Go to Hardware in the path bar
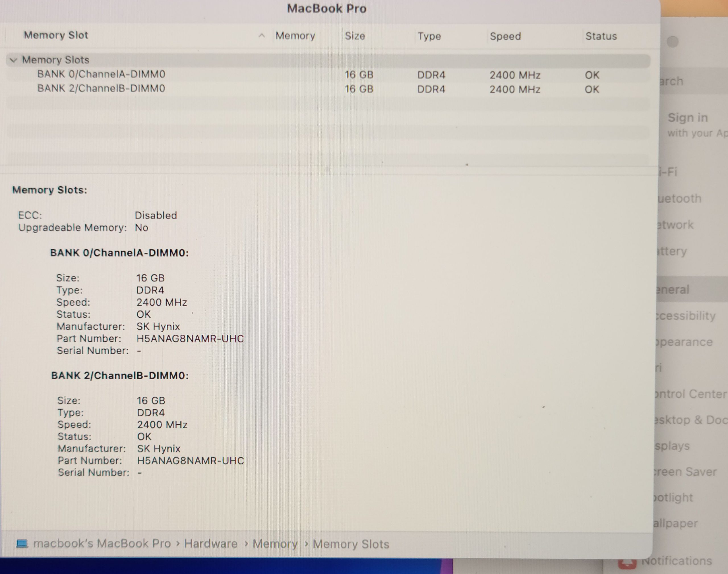This screenshot has width=728, height=574. click(x=211, y=544)
